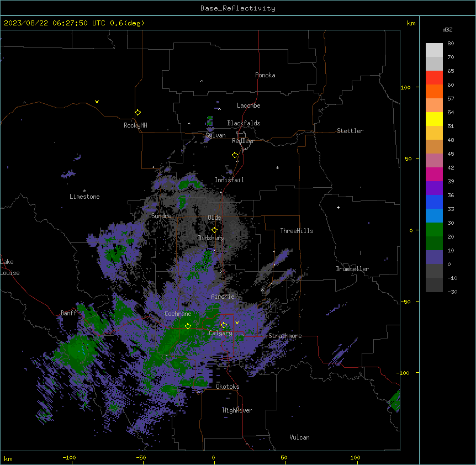Screen dimensions: 476x465
Task: Click the Cochrane label
Action: coord(178,314)
